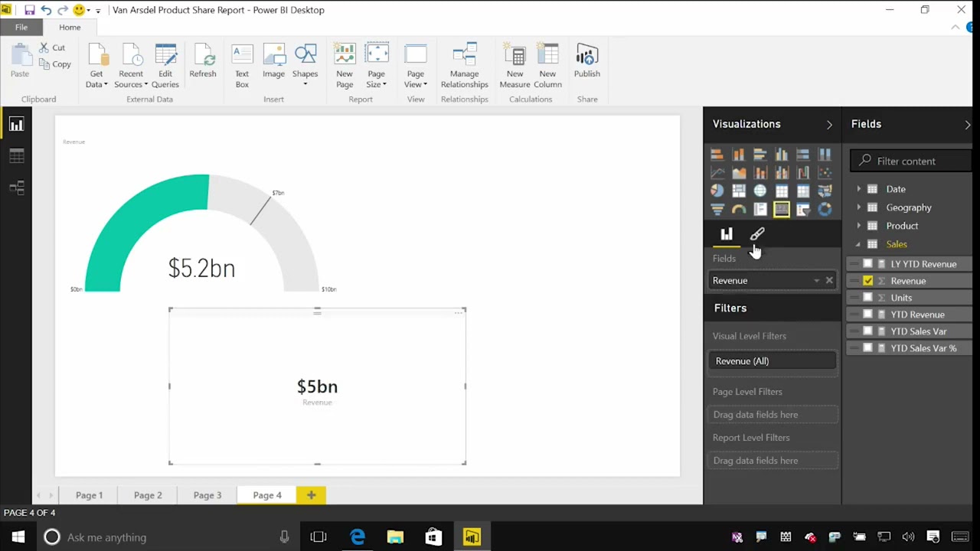
Task: Check the YTD Revenue field
Action: 867,315
